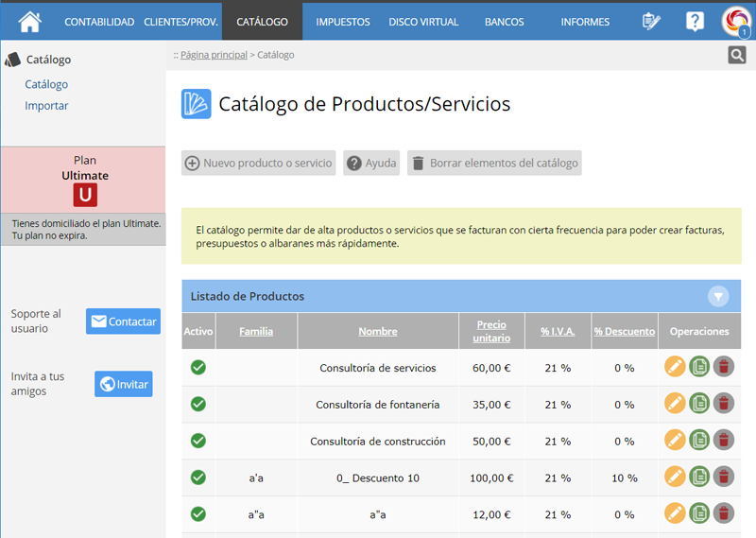Open Importar link in sidebar

46,106
